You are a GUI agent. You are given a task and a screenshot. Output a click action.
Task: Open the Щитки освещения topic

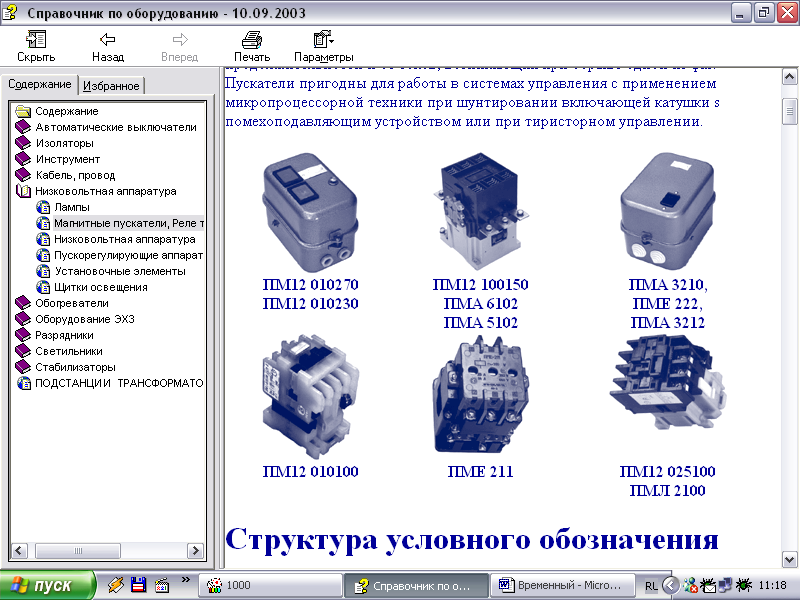point(101,287)
